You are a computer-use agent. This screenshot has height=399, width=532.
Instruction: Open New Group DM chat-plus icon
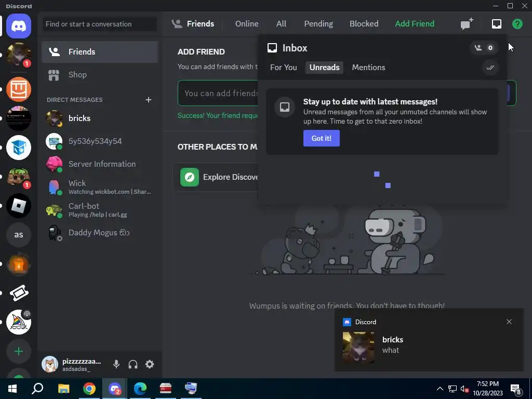[x=467, y=24]
